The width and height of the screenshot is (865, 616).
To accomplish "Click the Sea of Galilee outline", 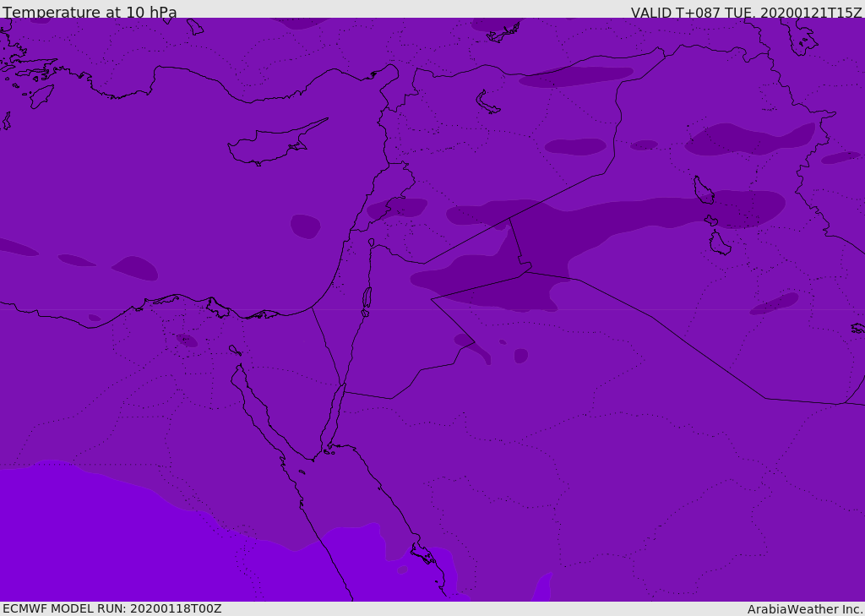I will [371, 243].
